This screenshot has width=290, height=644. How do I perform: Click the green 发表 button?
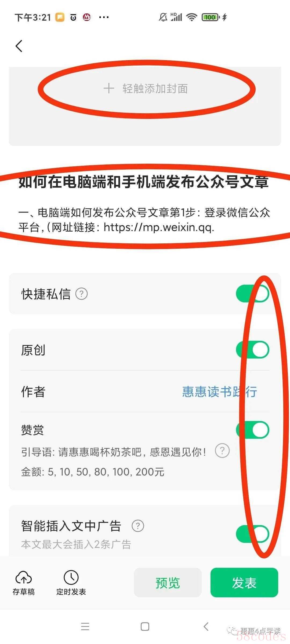[244, 583]
